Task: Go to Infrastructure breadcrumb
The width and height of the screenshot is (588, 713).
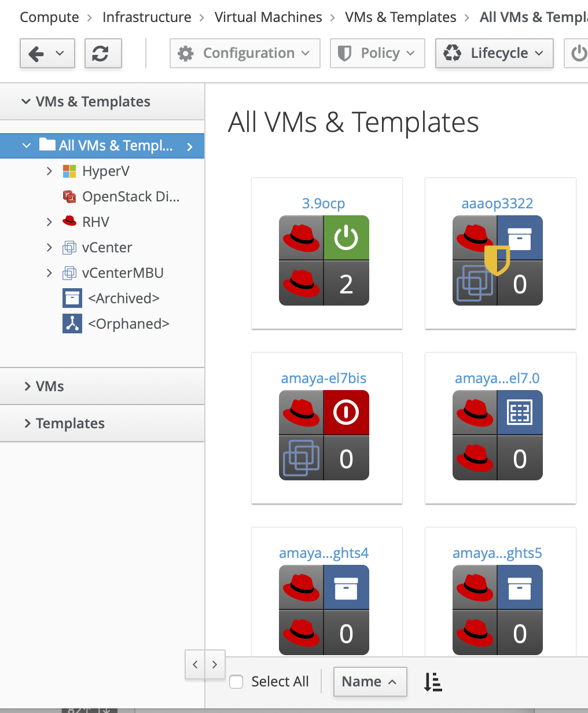Action: [146, 17]
